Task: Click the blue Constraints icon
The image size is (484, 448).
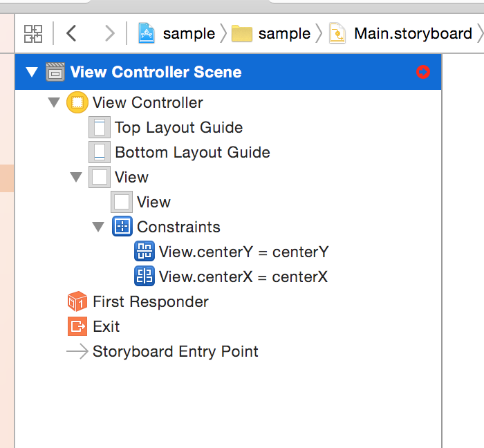Action: tap(122, 227)
